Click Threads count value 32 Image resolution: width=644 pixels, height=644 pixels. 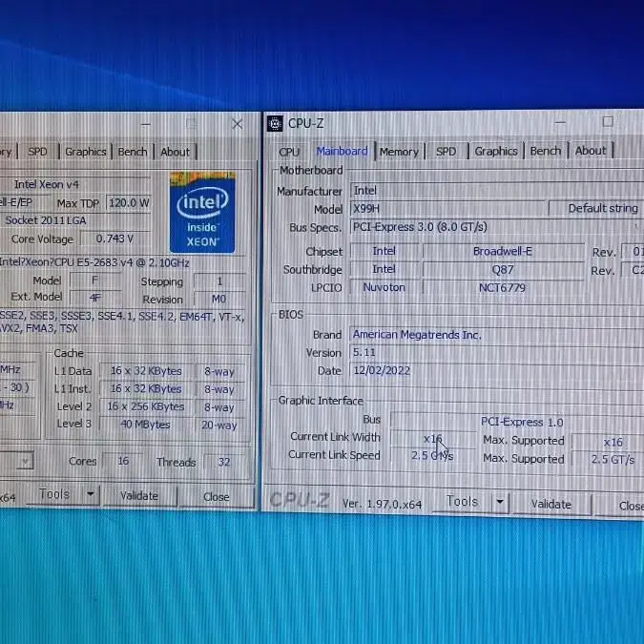coord(224,462)
